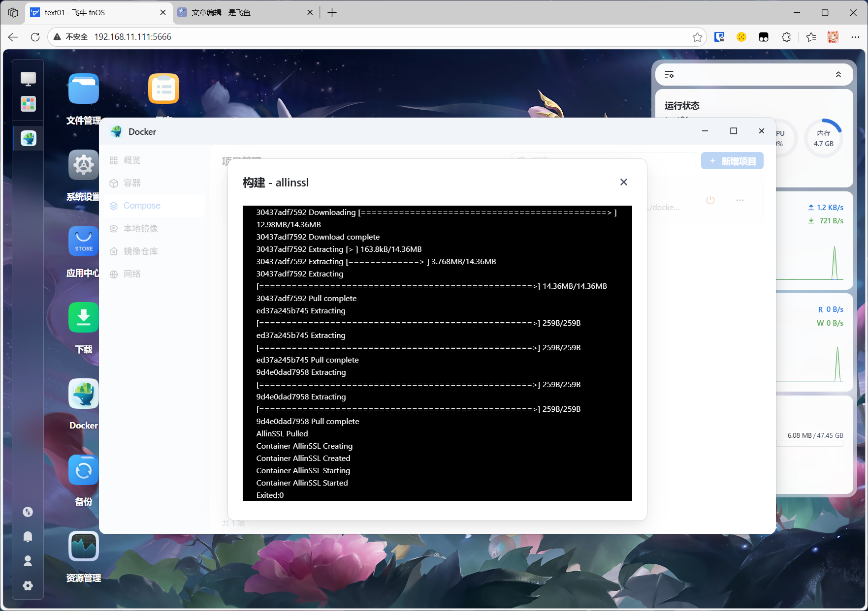Click the 新增项目 button

click(x=732, y=161)
